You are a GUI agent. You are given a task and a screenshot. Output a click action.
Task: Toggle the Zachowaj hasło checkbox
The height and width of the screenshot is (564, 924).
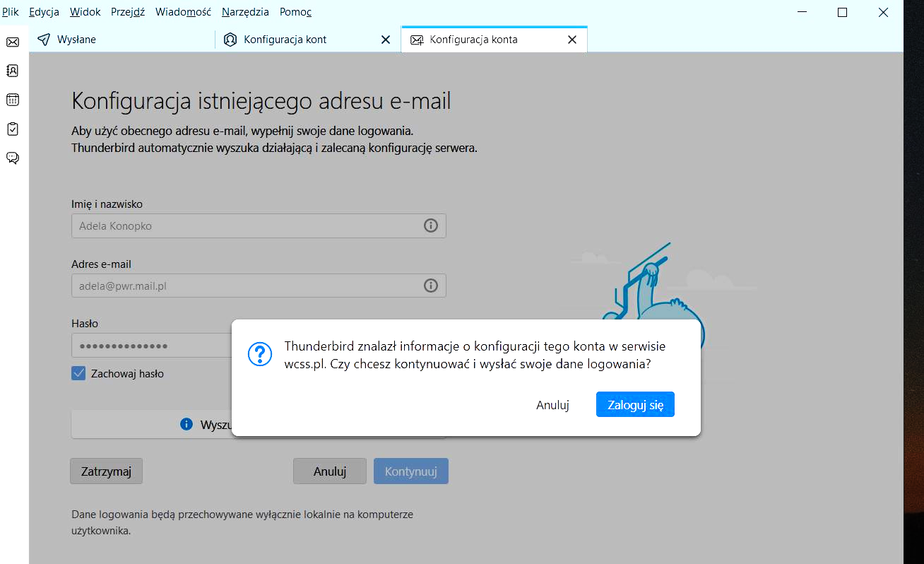click(78, 373)
